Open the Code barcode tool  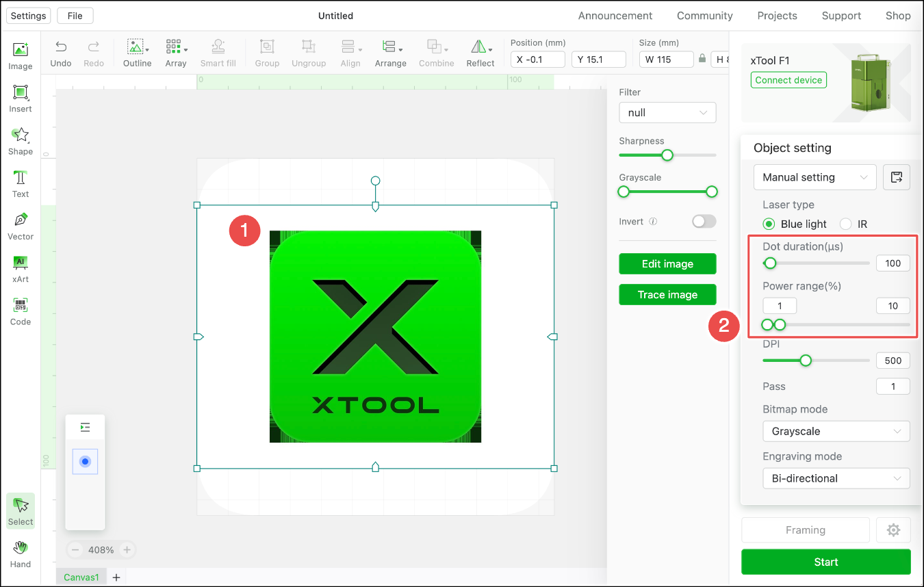pos(21,311)
